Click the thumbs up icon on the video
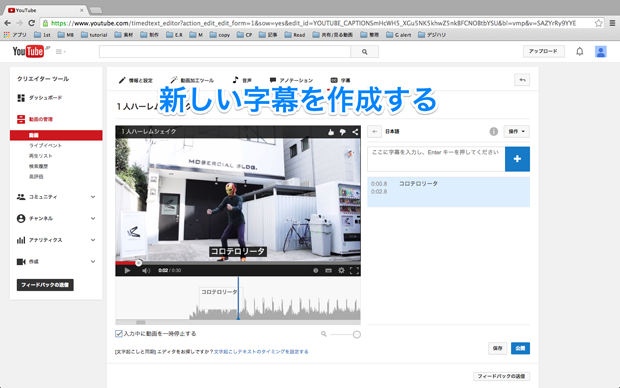The image size is (620, 388). tap(331, 132)
